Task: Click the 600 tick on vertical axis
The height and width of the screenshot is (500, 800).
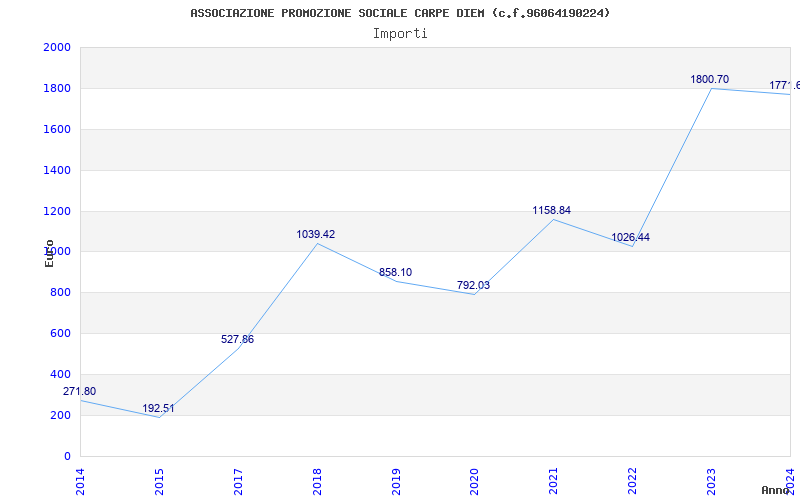Action: click(60, 333)
